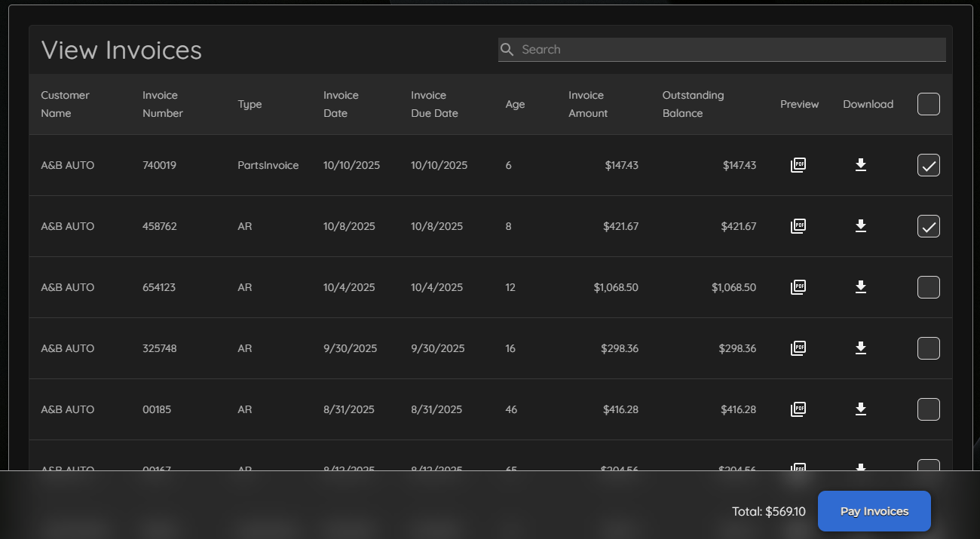Preview invoice 325748 as PDF
The height and width of the screenshot is (539, 980).
(798, 348)
